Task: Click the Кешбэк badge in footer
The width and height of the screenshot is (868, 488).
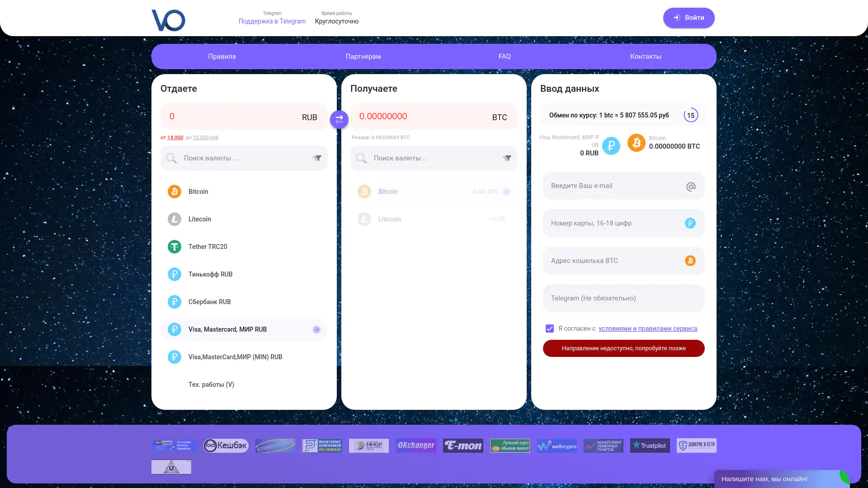Action: [x=226, y=446]
